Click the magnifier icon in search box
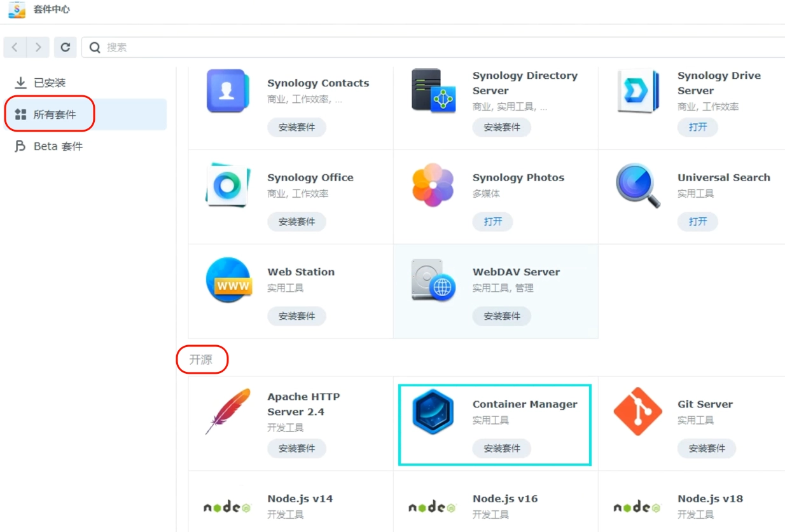Viewport: 785px width, 532px height. pos(95,47)
